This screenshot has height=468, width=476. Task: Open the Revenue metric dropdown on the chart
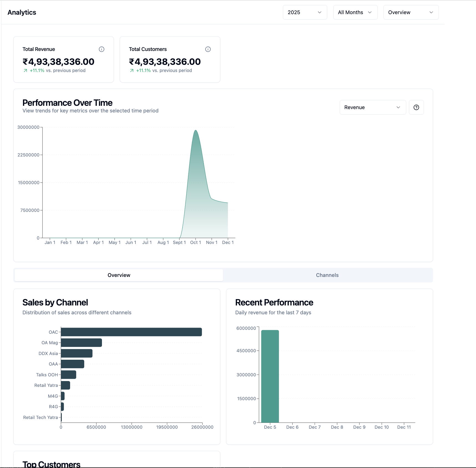pyautogui.click(x=372, y=107)
